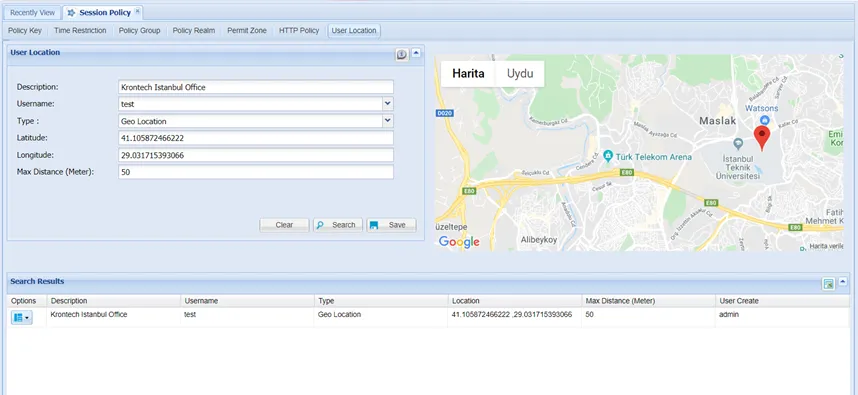This screenshot has height=395, width=858.
Task: Click the location coordinates result cell
Action: (x=515, y=317)
